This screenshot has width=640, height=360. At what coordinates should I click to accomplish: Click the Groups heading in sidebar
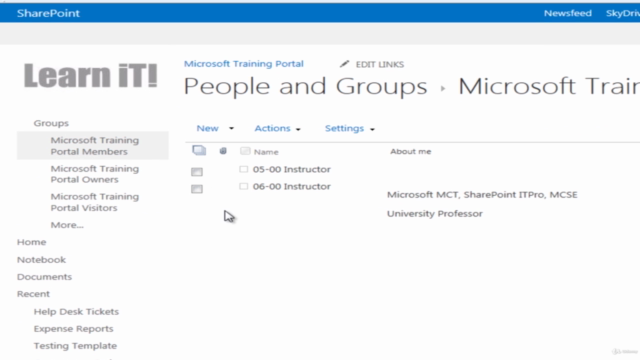pos(51,123)
